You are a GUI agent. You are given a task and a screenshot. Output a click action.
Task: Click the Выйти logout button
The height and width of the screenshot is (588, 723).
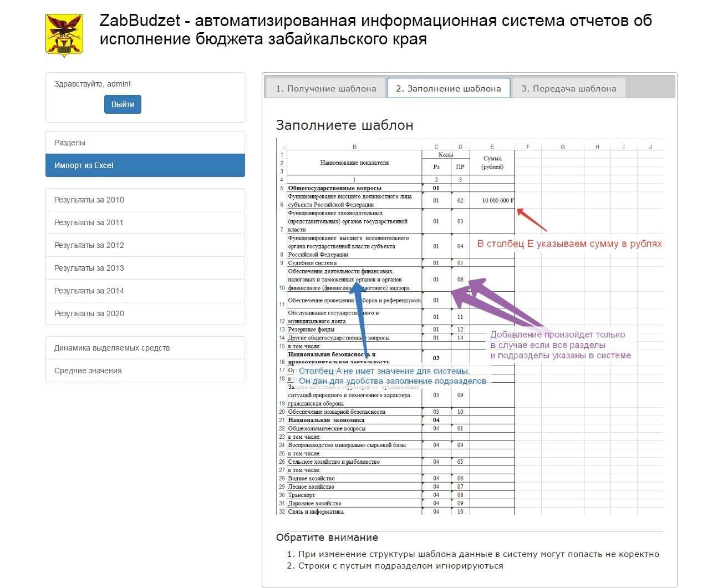pos(123,104)
